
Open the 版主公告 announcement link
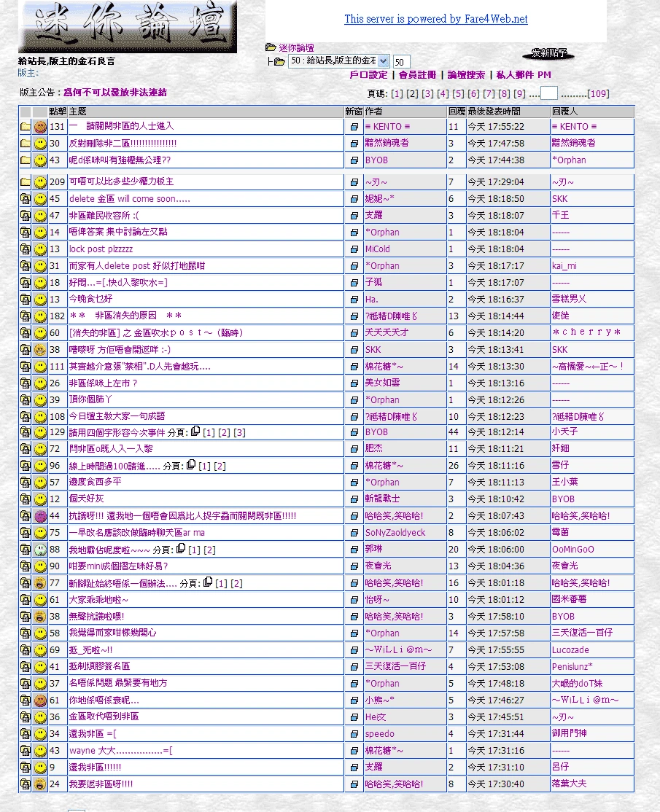(115, 92)
